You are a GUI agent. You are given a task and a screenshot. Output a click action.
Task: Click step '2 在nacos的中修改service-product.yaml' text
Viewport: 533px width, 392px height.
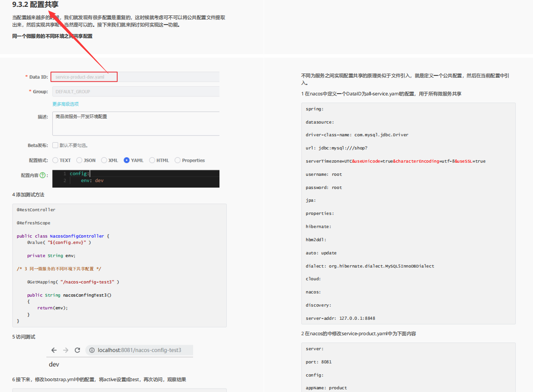(359, 334)
